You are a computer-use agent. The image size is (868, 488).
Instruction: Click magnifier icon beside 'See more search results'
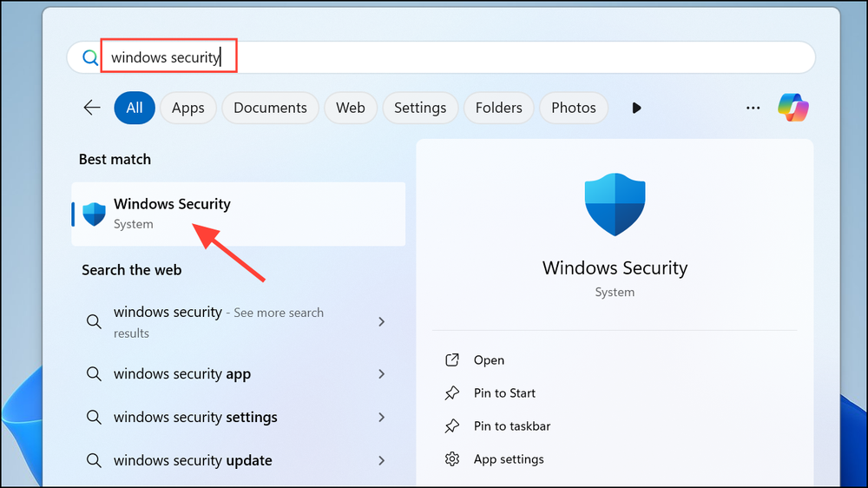pos(94,321)
